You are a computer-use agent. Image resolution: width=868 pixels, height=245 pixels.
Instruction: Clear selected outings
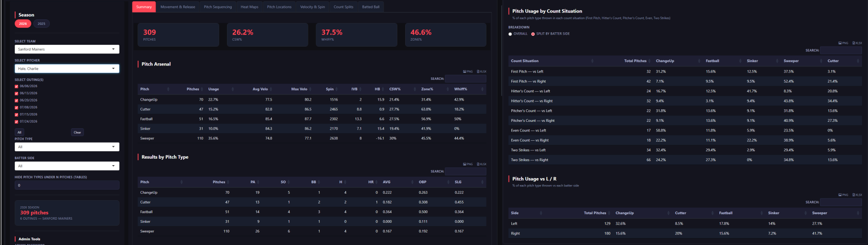point(78,132)
